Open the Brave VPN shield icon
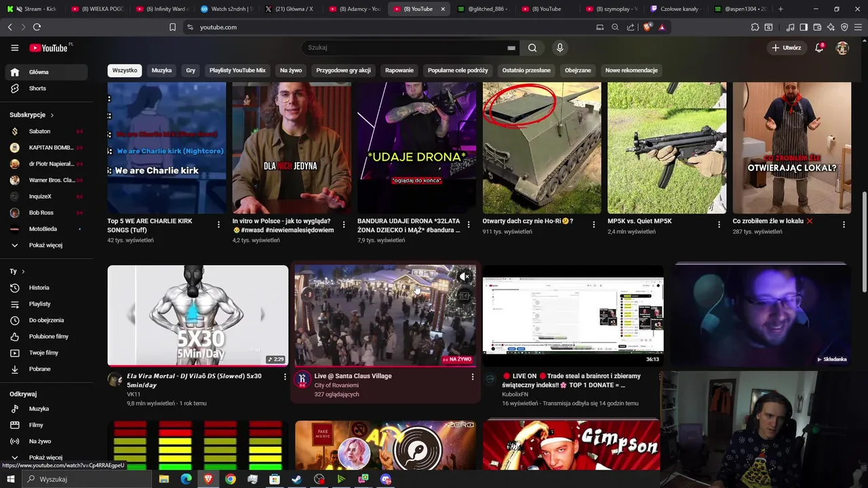 pyautogui.click(x=844, y=27)
